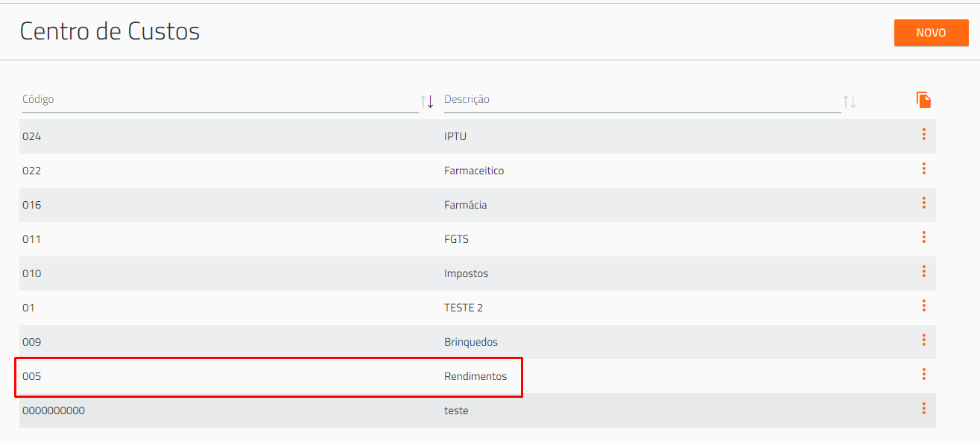Select the row with code 016

tap(478, 205)
